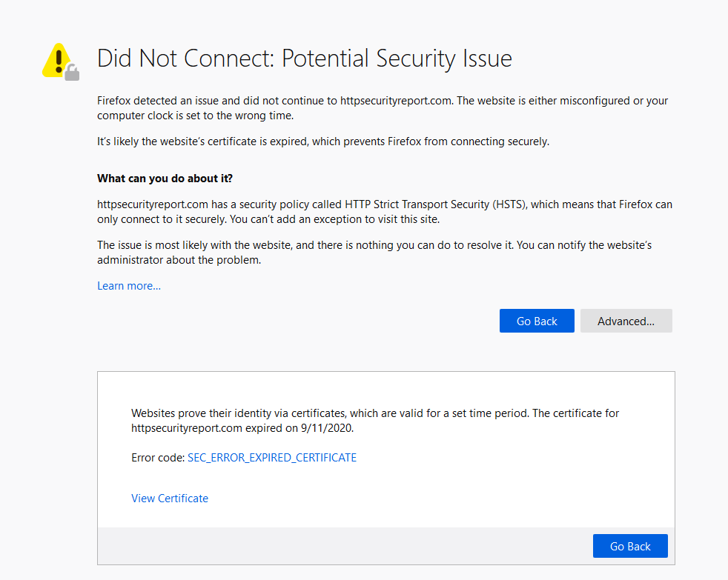
Task: Open the SEC_ERROR_EXPIRED_CERTIFICATE error code link
Action: 271,457
